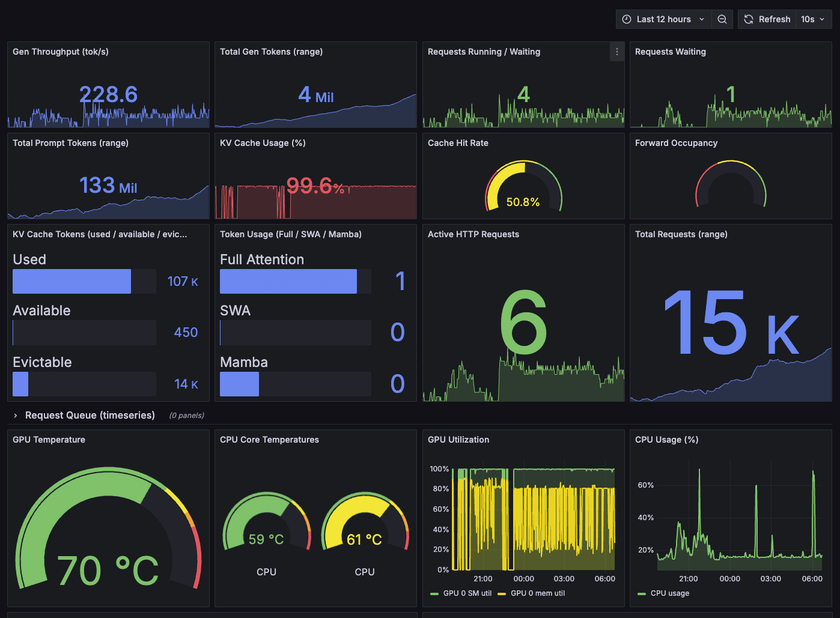Click the Total Prompt Tokens (range) title
Viewport: 840px width, 618px height.
tap(70, 143)
